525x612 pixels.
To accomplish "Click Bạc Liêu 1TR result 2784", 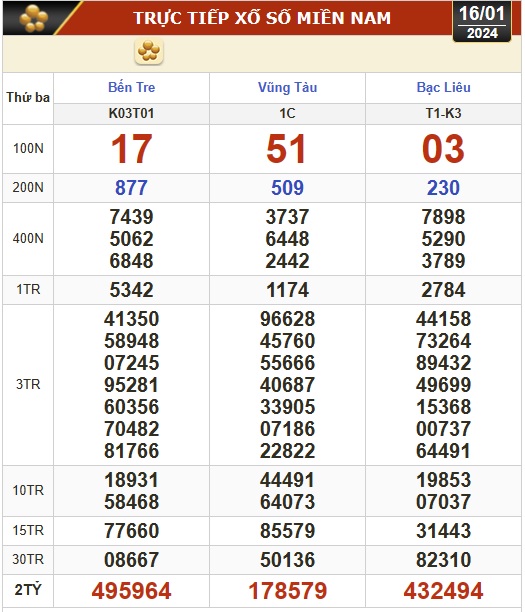I will point(443,290).
